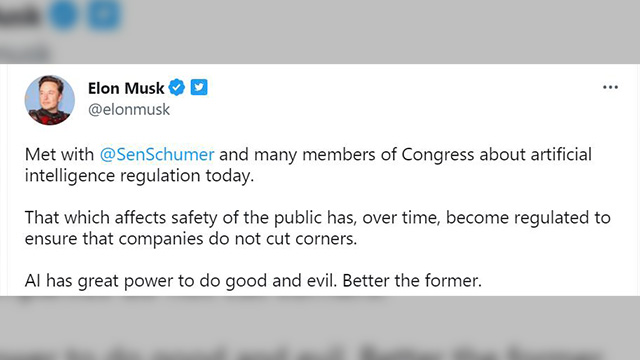Open the Elon Musk display name link
This screenshot has width=640, height=360.
126,88
